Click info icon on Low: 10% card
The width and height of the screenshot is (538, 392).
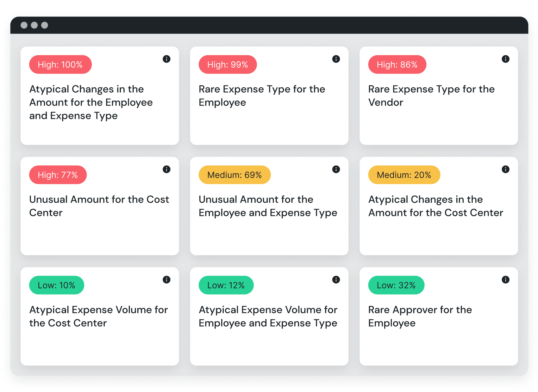tap(166, 279)
